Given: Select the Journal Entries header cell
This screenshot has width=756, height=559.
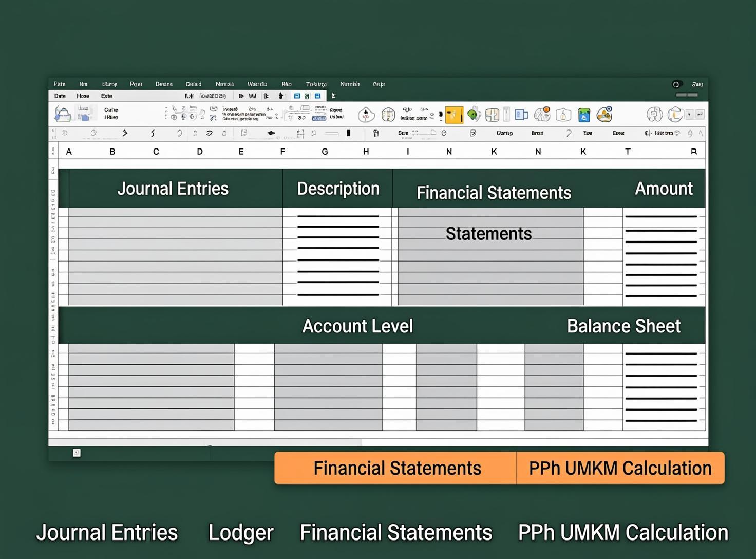Looking at the screenshot, I should [176, 189].
